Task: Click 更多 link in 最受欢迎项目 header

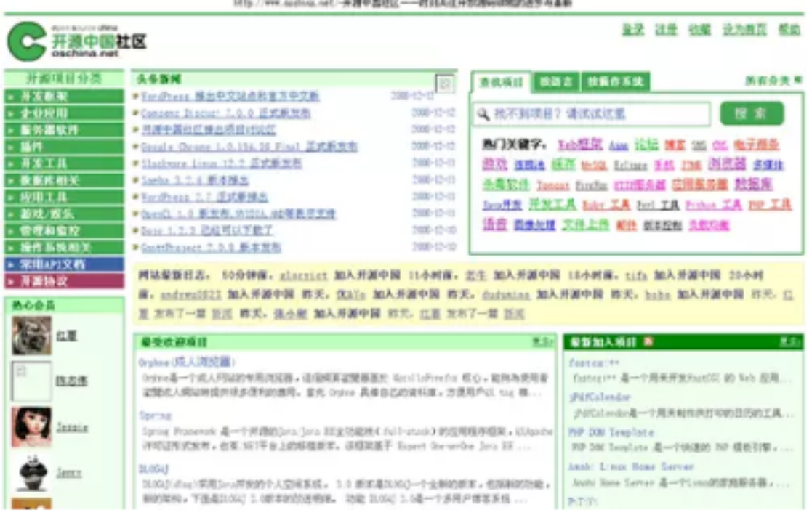Action: click(542, 341)
